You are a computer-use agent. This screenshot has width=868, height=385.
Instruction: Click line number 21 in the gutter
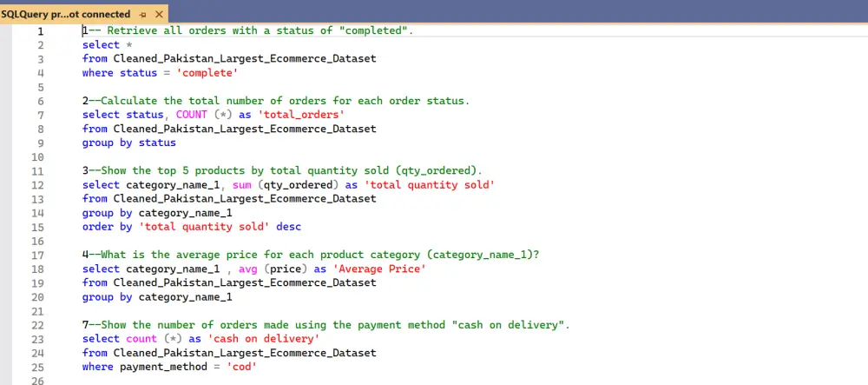[x=37, y=311]
